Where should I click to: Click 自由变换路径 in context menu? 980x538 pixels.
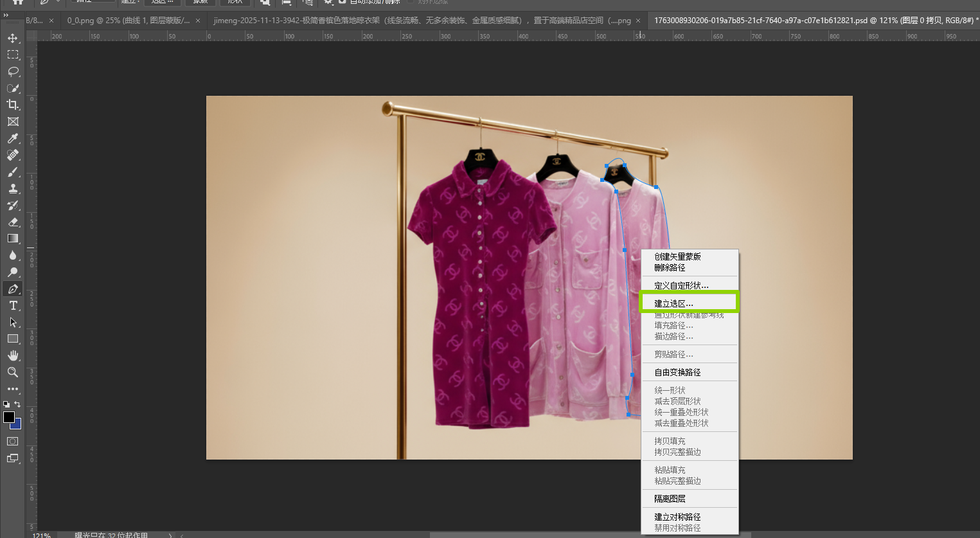(x=677, y=372)
